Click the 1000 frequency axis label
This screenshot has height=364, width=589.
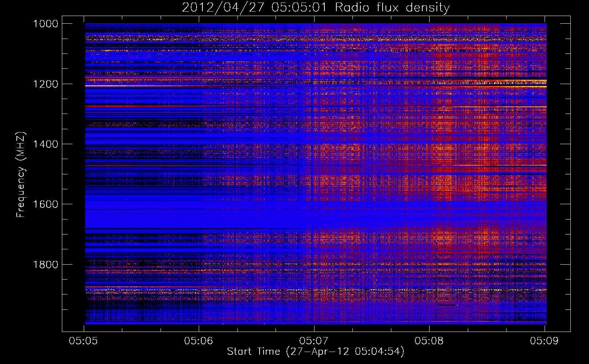[x=46, y=24]
